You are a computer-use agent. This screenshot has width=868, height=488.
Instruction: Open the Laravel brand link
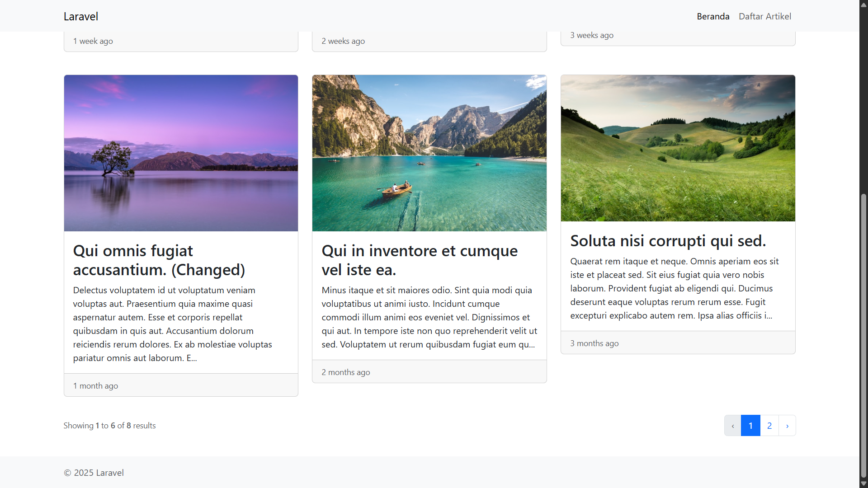pos(81,16)
